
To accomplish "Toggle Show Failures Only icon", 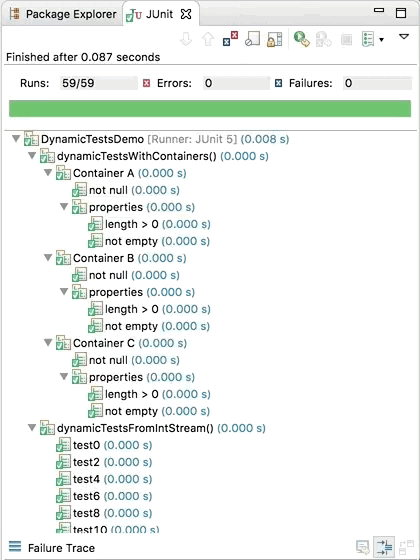I will [230, 39].
